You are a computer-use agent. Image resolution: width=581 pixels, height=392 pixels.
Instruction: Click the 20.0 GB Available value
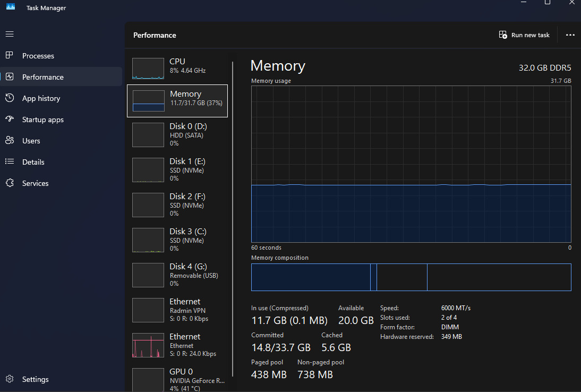click(x=356, y=320)
